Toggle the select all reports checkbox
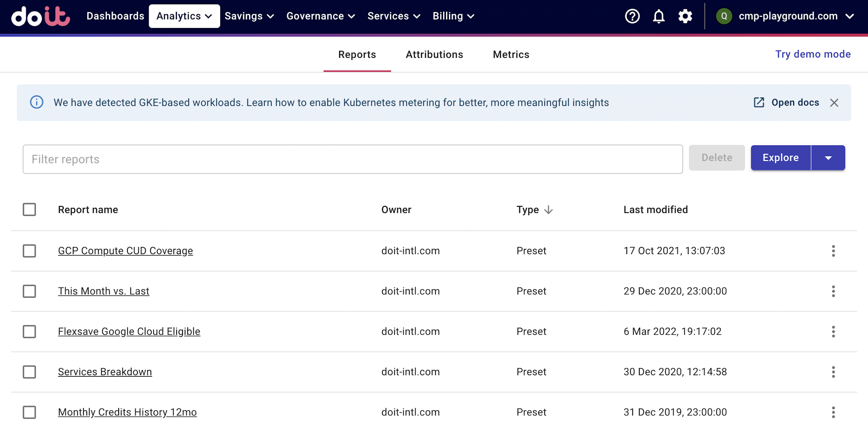Screen dimensions: 868x427 (29, 209)
